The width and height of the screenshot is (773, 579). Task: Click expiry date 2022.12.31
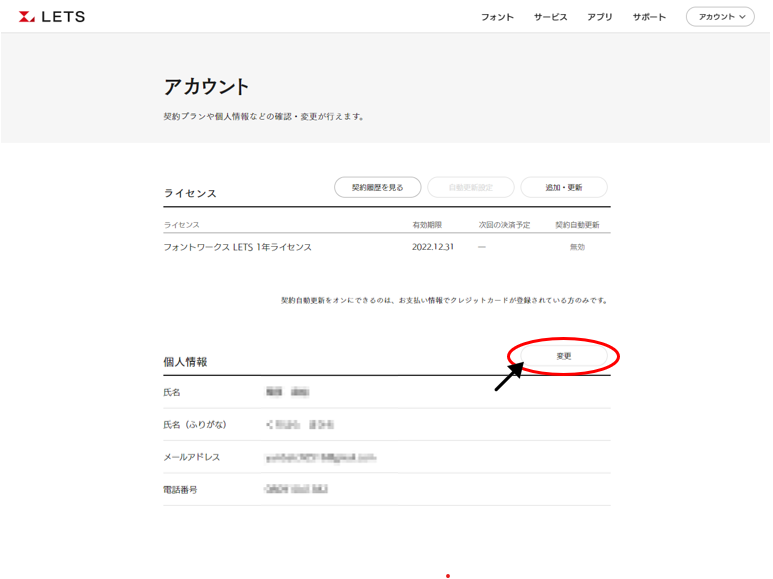tap(433, 247)
